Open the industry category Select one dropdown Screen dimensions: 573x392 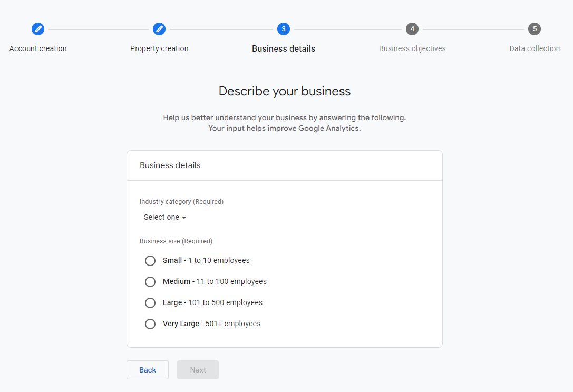click(x=161, y=217)
